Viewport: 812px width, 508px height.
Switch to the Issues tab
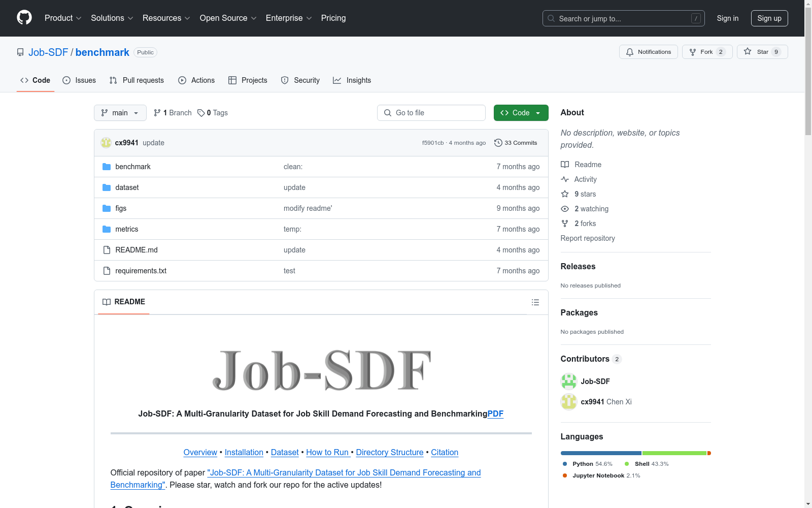point(79,80)
